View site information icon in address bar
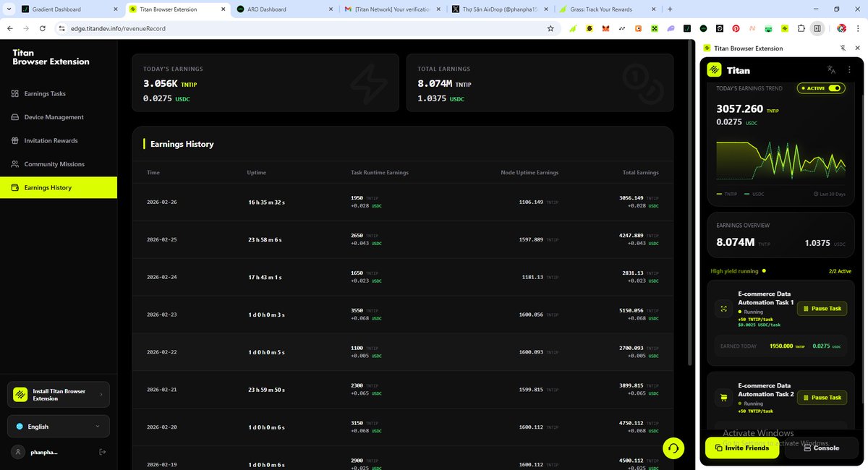868x470 pixels. click(63, 28)
